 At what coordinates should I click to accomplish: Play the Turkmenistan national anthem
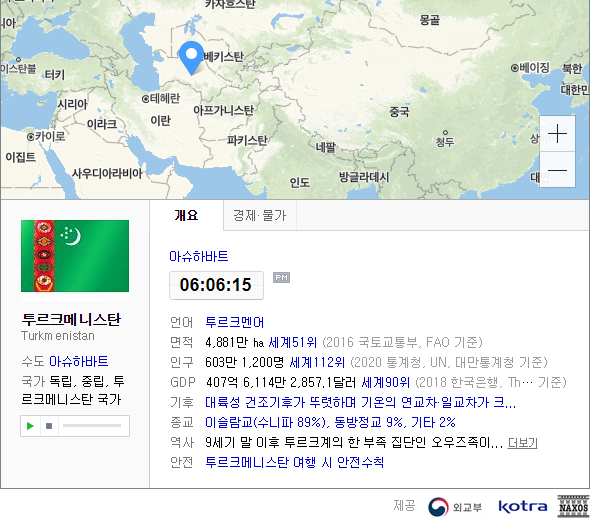tap(30, 426)
